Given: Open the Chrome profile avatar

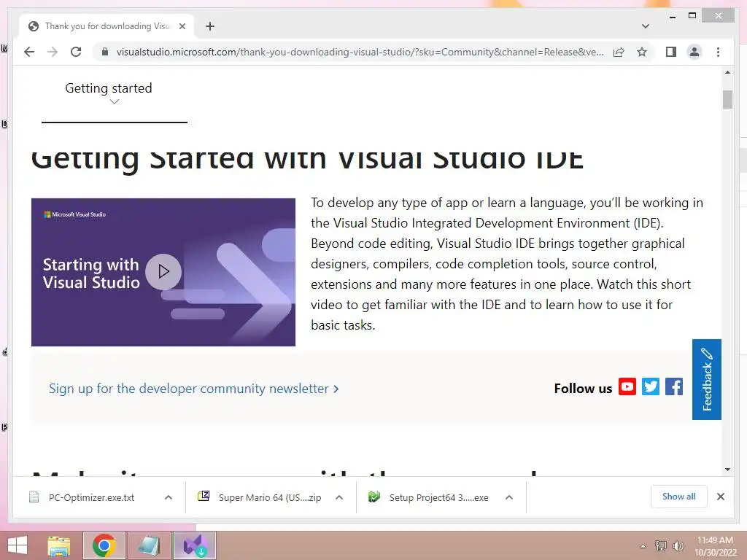Looking at the screenshot, I should tap(694, 52).
